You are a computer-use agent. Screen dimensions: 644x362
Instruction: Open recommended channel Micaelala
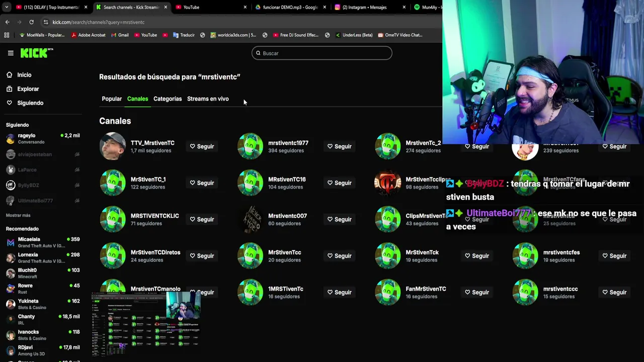43,242
